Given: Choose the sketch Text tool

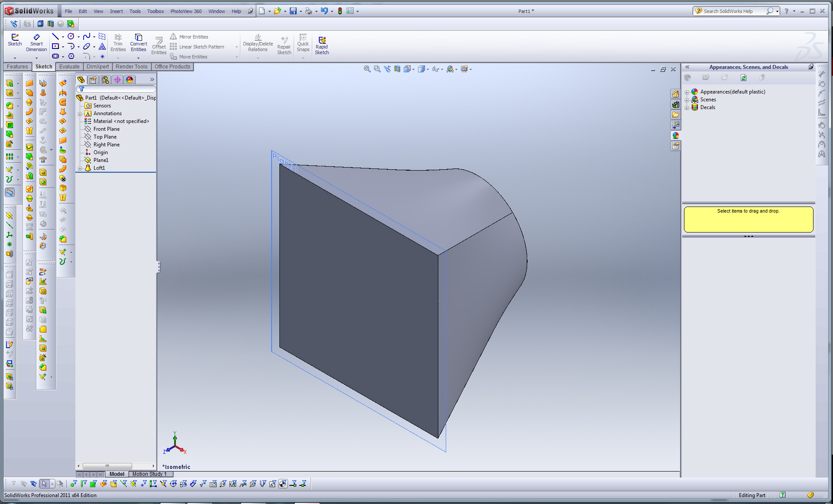Looking at the screenshot, I should (x=102, y=46).
